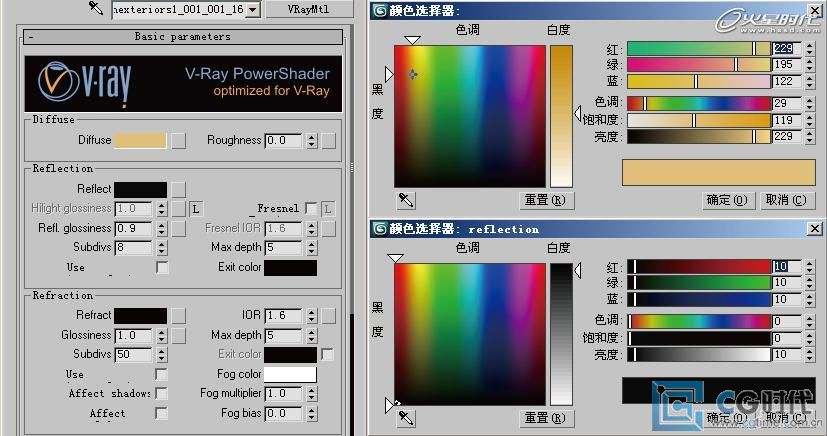827x436 pixels.
Task: Click hue field in top color selector
Action: click(470, 116)
